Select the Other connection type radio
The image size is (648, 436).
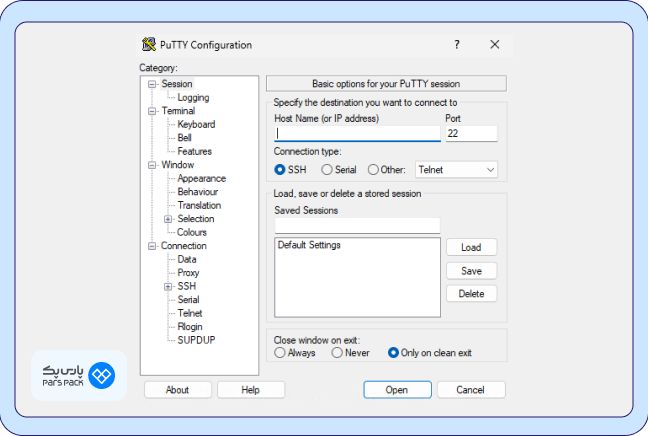(x=373, y=169)
